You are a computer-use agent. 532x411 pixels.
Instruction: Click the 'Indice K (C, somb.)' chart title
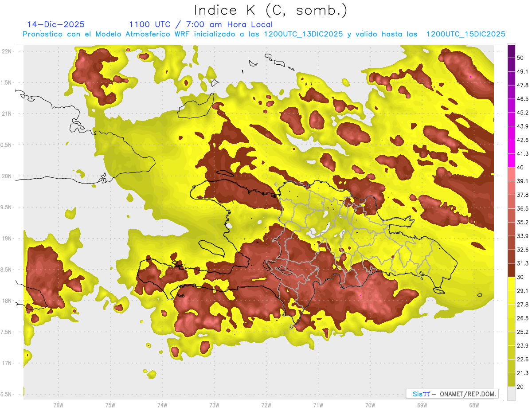(270, 10)
